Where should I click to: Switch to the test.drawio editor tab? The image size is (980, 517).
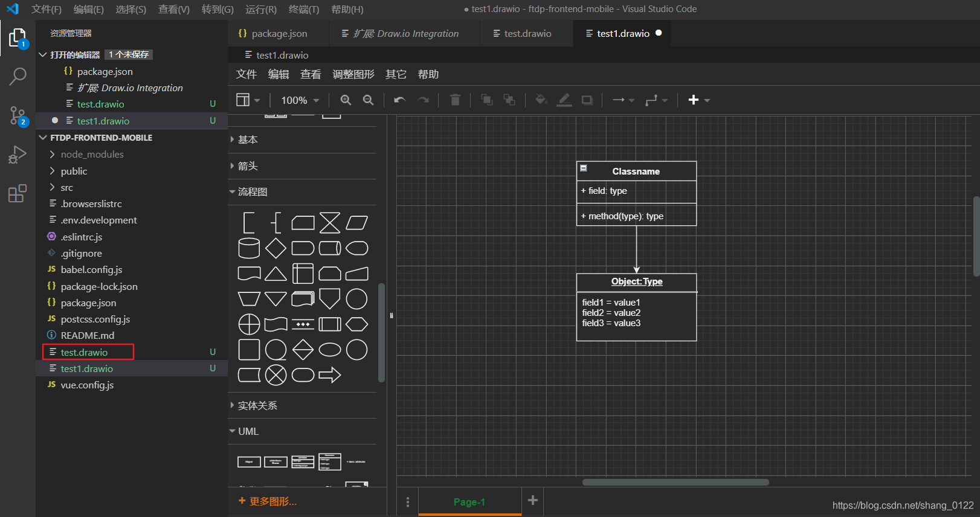(x=527, y=34)
